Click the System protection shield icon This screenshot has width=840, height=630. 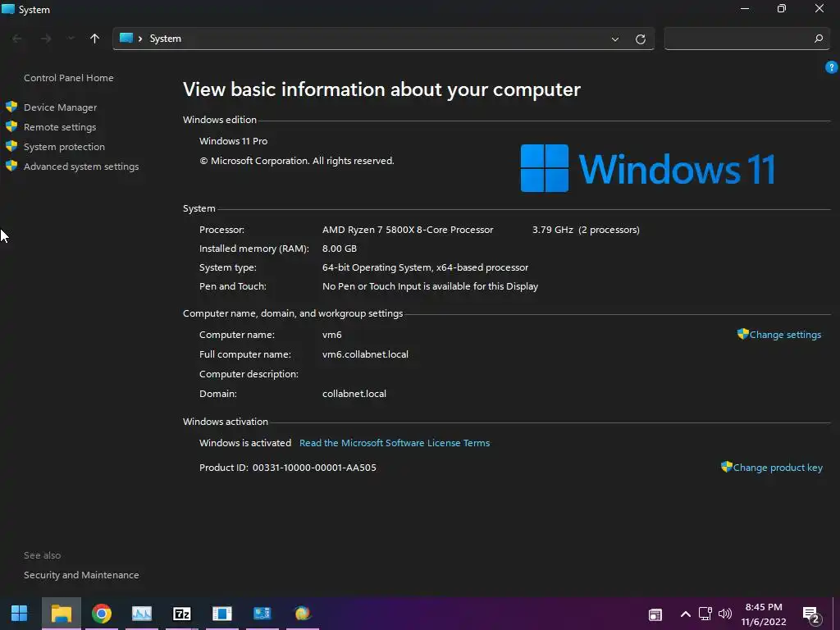[11, 146]
